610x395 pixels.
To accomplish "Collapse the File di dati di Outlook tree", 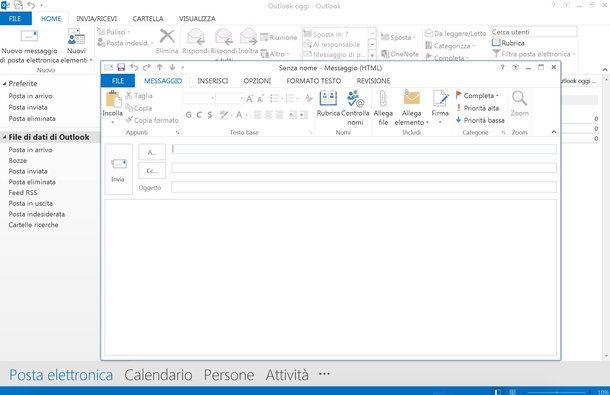I will click(x=5, y=137).
